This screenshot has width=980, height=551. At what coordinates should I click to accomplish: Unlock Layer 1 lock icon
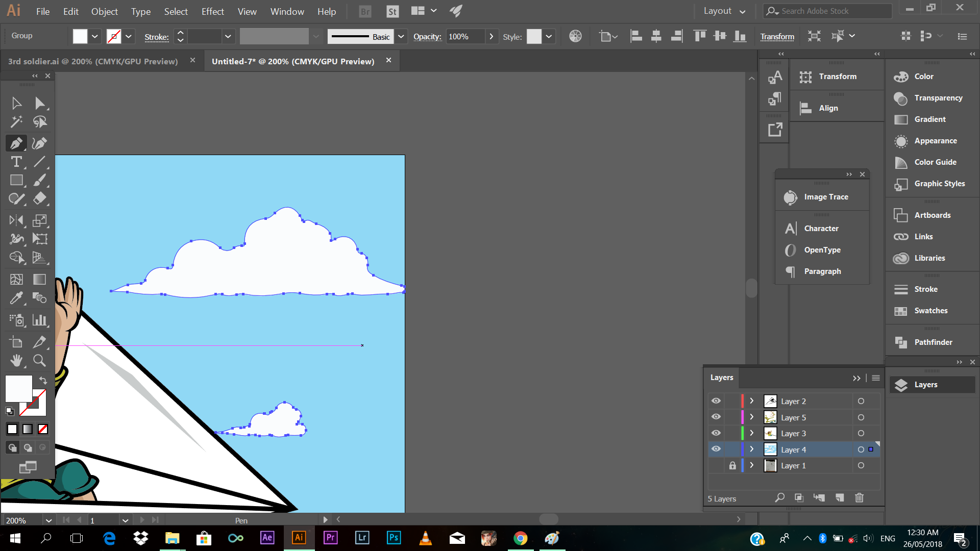(x=732, y=465)
